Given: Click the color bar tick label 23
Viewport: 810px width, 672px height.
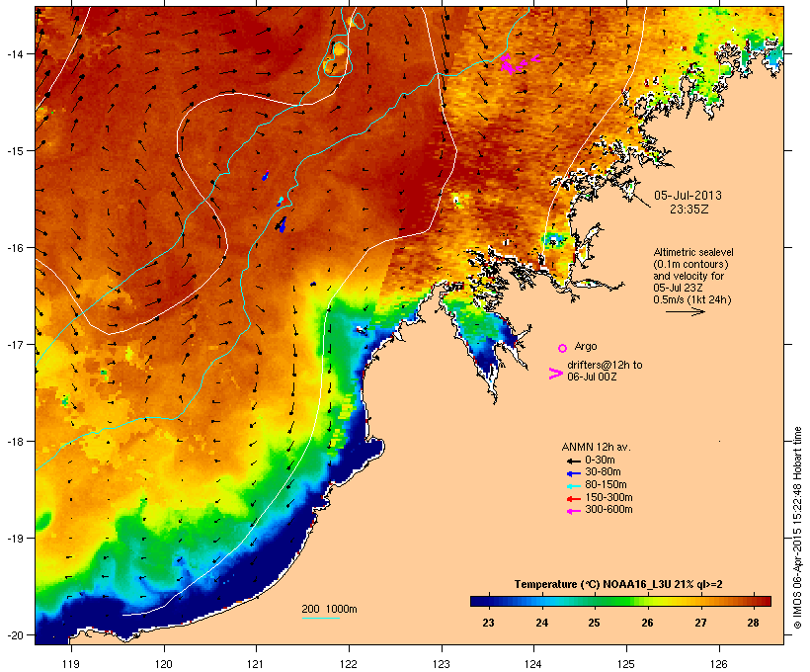Looking at the screenshot, I should [488, 623].
